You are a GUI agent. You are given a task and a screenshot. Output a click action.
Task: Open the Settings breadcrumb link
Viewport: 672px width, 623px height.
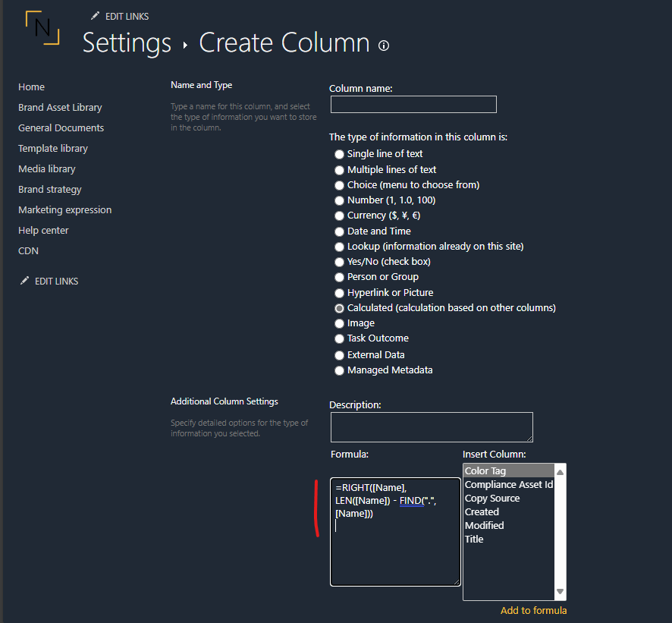click(x=127, y=44)
